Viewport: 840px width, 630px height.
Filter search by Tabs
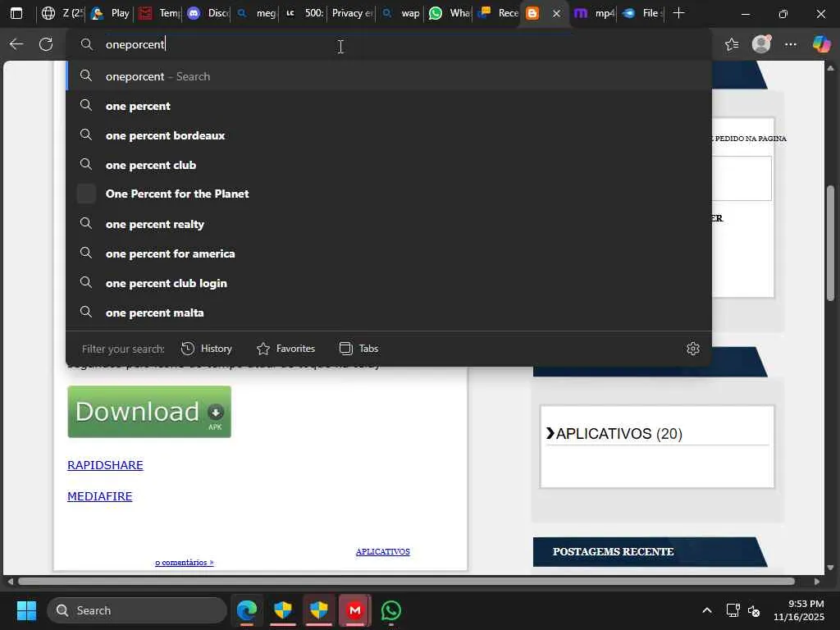point(359,349)
